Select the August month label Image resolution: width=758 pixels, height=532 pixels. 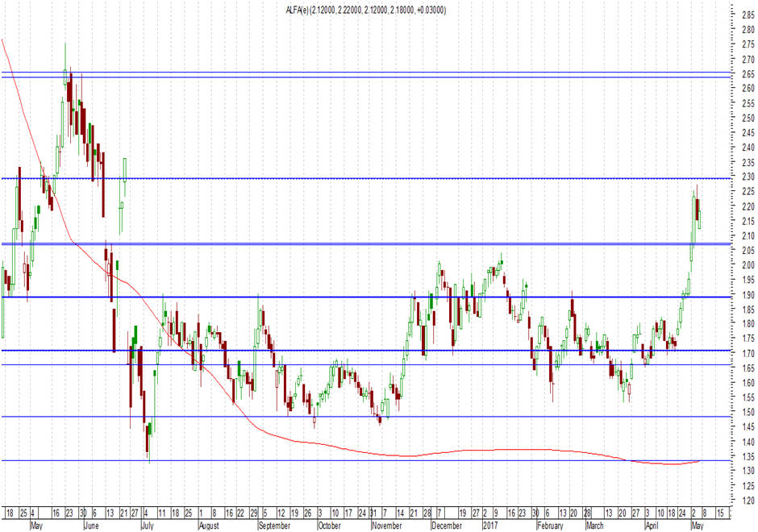click(x=210, y=526)
